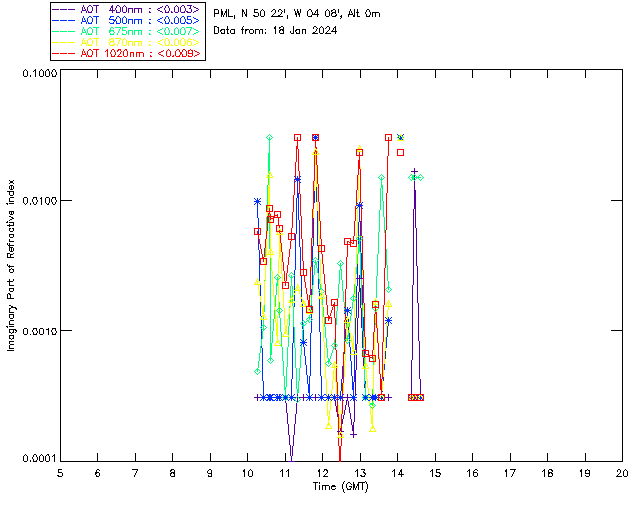Viewport: 640px width, 512px height.
Task: Click the 'AOT 400nm : <0.003>' legend entry
Action: (x=127, y=9)
